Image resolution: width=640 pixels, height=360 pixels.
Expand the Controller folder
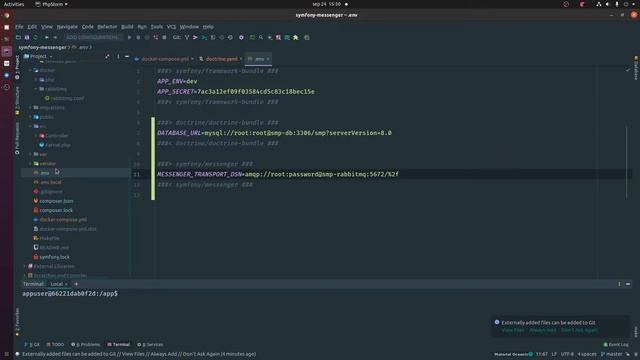(x=36, y=135)
